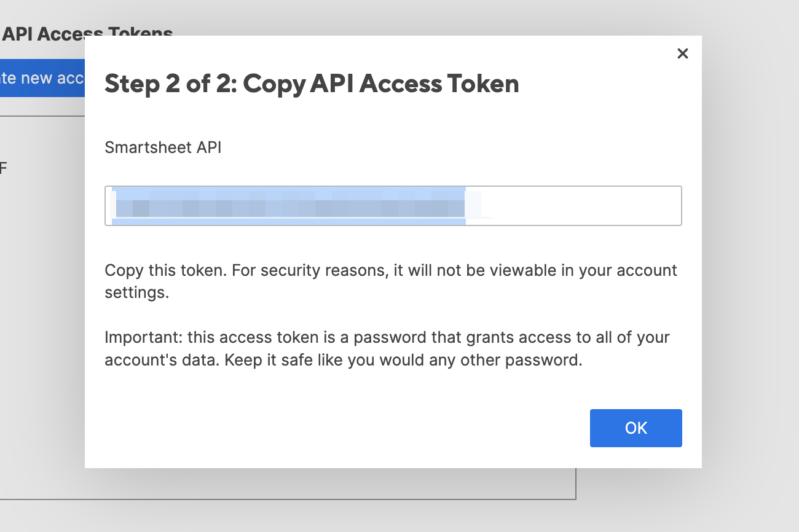Click the "Smartsheet API" token name label
The height and width of the screenshot is (532, 799).
(x=163, y=147)
